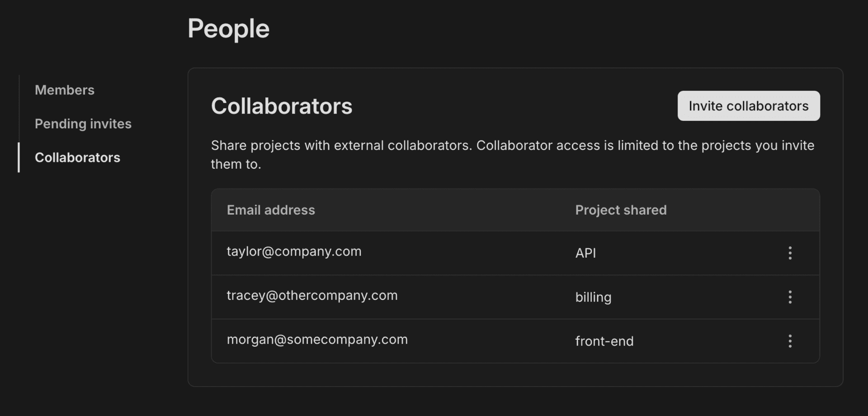Image resolution: width=868 pixels, height=416 pixels.
Task: Click the front-end project name
Action: point(604,341)
